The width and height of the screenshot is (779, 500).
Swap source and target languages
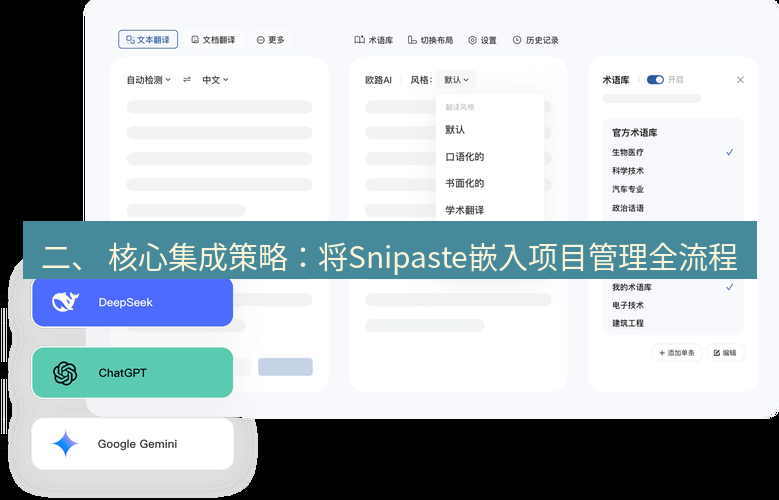point(187,80)
